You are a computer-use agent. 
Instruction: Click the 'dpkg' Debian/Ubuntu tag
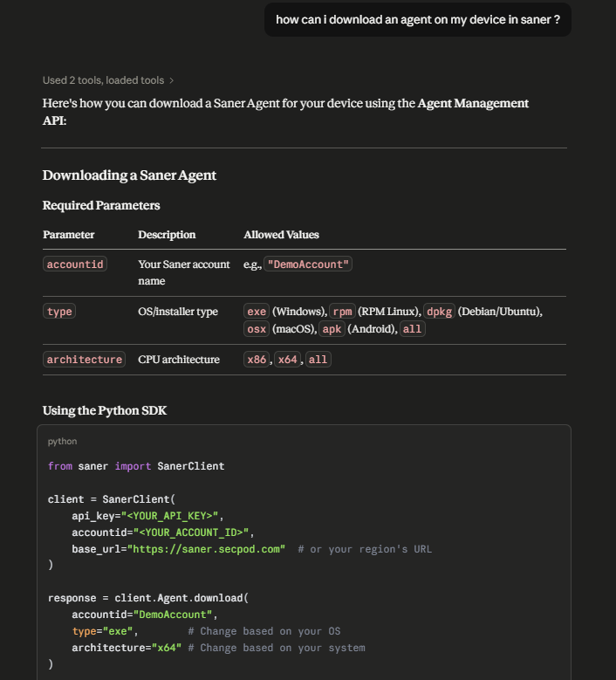coord(439,312)
